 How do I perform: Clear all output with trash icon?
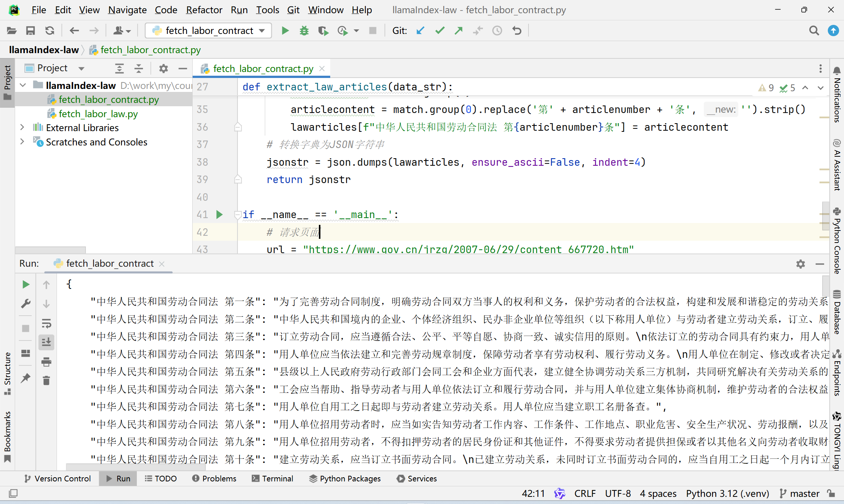coord(46,381)
